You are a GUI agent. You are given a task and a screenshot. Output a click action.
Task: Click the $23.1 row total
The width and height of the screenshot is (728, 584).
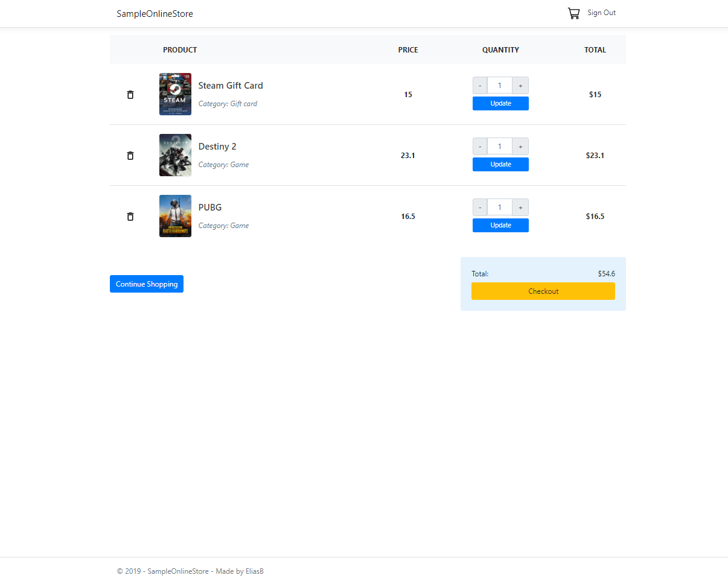[595, 156]
